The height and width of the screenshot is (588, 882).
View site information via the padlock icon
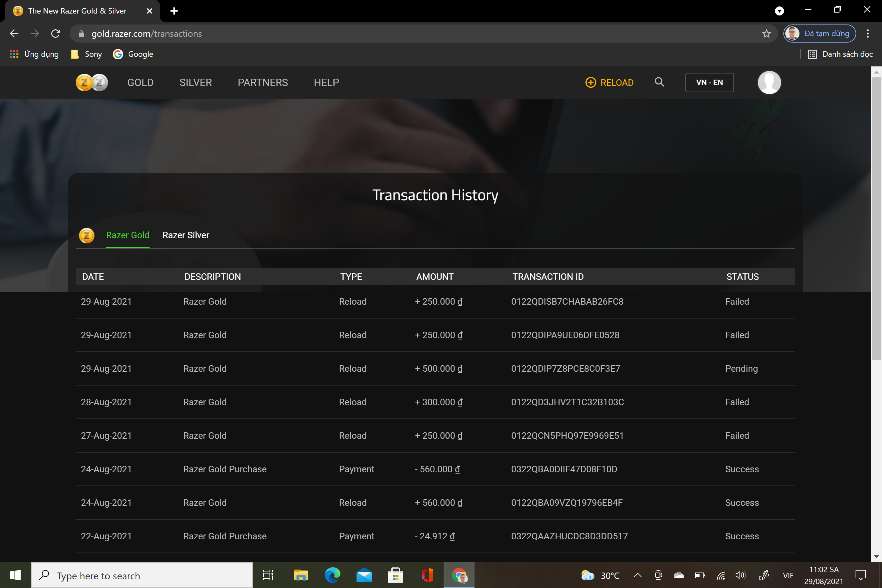81,34
